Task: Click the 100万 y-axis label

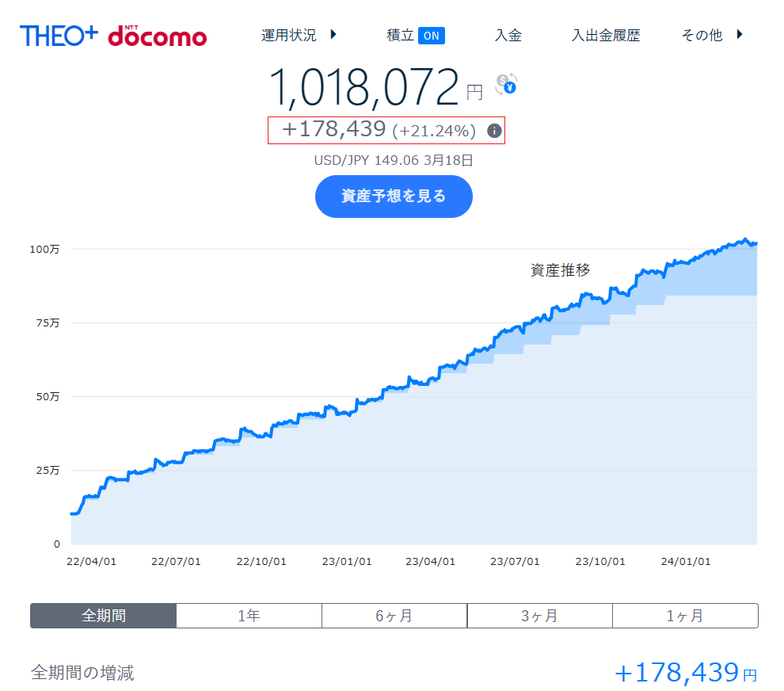Action: pyautogui.click(x=44, y=249)
